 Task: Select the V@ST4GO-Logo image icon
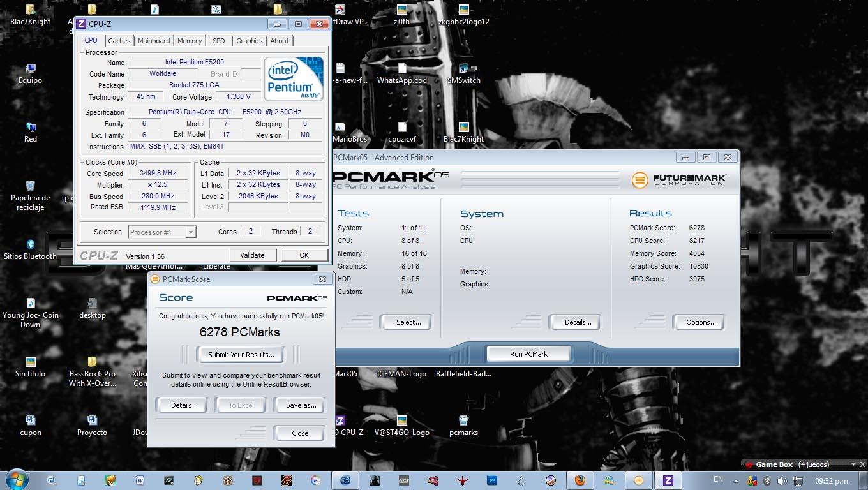(x=401, y=426)
